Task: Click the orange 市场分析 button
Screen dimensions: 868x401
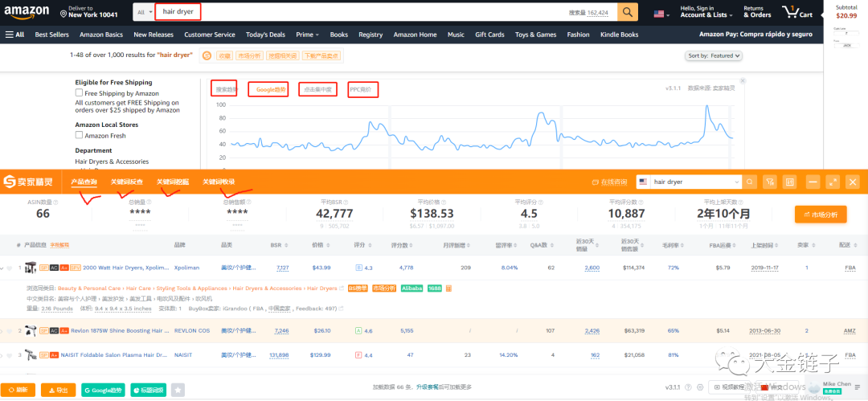Action: 820,215
